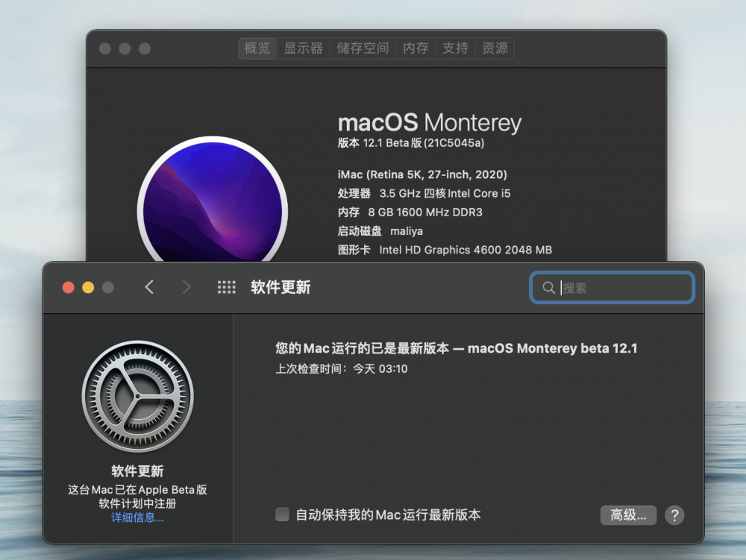The image size is (746, 560).
Task: Select the 支持 tab
Action: pos(455,48)
